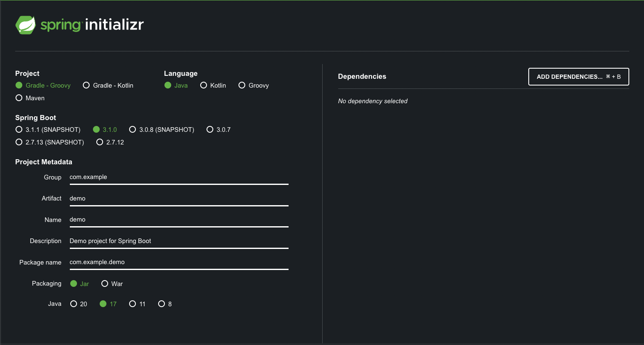The width and height of the screenshot is (644, 345).
Task: Pick Spring Boot 3.0.8 (SNAPSHOT)
Action: coord(162,130)
